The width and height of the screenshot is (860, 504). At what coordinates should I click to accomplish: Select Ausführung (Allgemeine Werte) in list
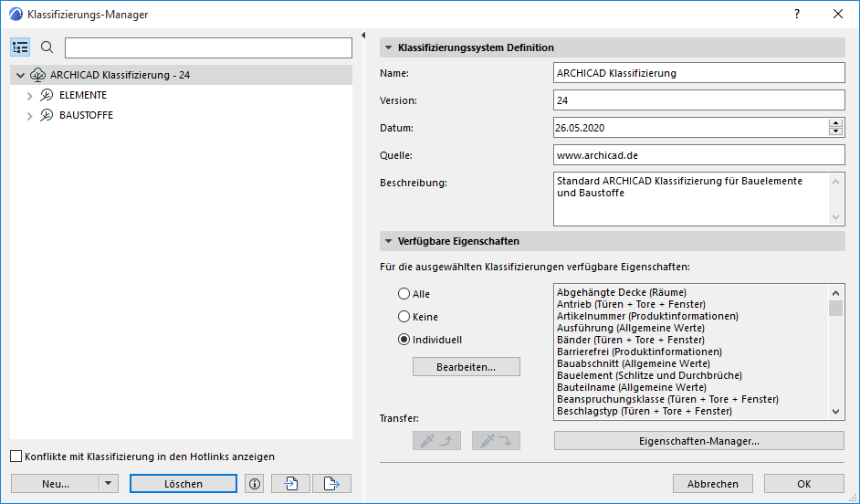[631, 328]
